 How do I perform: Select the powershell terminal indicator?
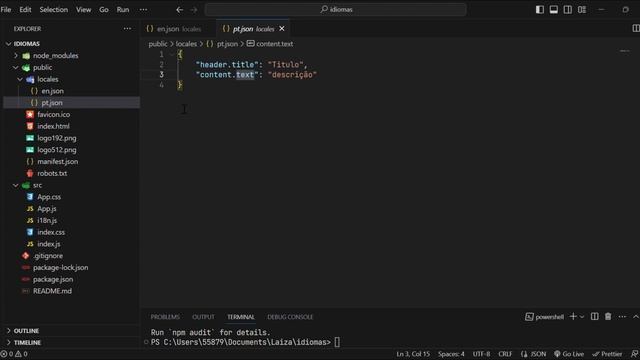point(544,317)
